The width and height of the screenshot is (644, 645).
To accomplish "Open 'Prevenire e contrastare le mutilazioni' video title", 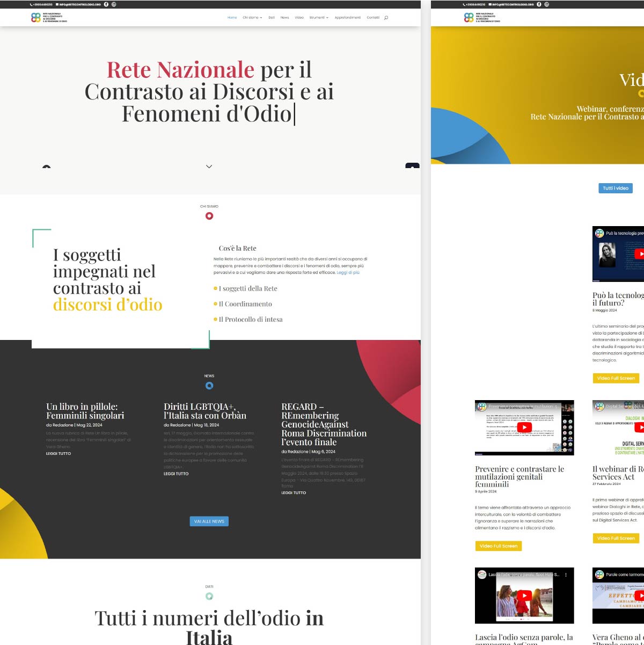I will pyautogui.click(x=519, y=476).
